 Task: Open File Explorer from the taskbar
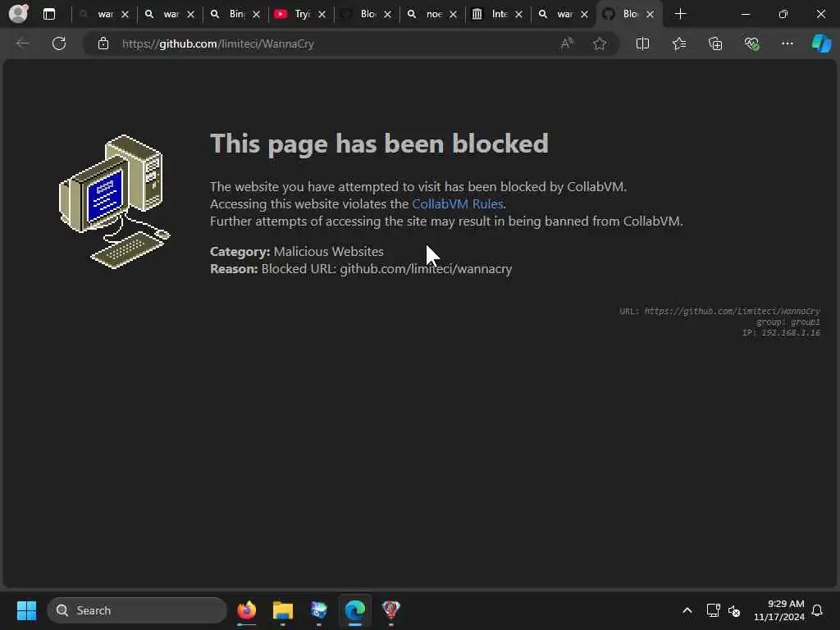click(x=283, y=610)
